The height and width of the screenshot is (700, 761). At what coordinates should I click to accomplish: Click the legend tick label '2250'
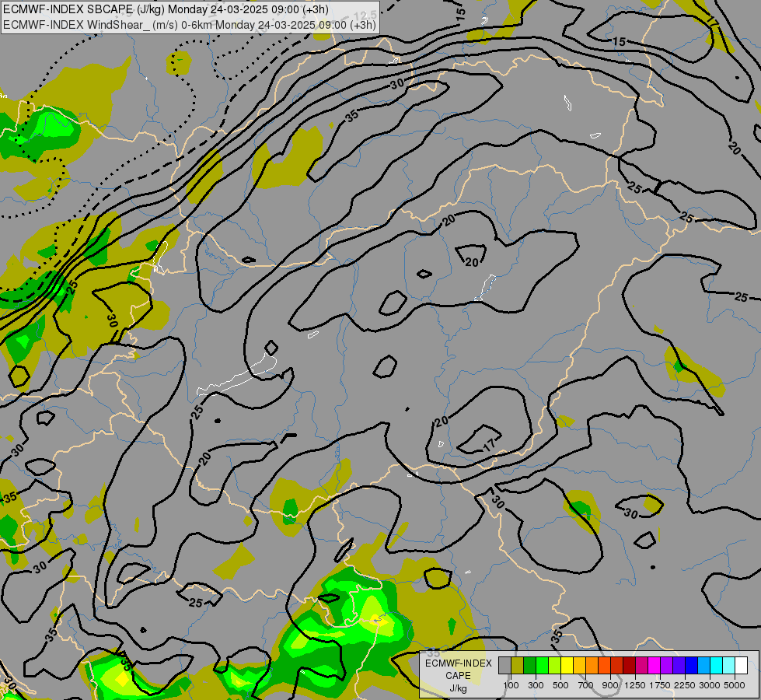685,685
